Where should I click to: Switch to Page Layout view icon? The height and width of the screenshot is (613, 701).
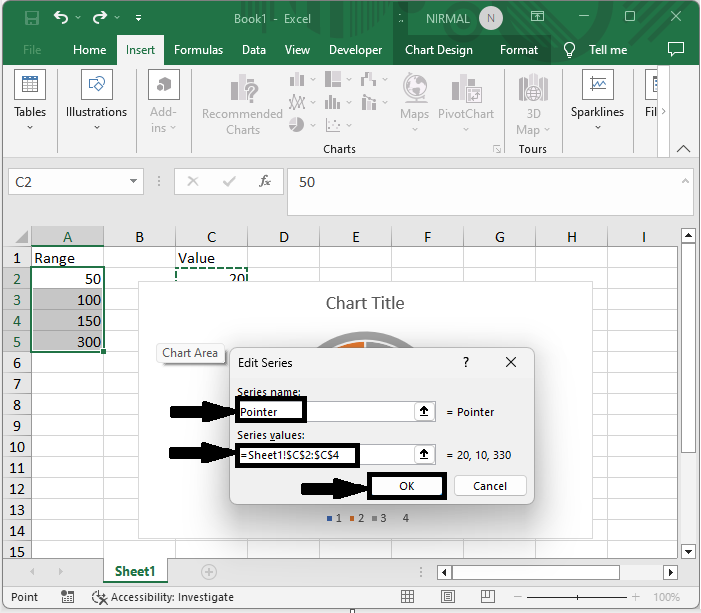point(448,596)
